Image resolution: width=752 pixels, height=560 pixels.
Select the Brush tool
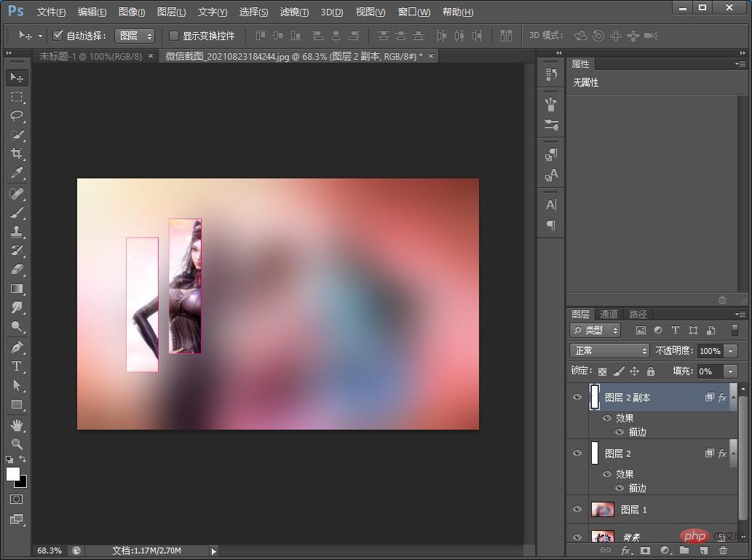[17, 213]
